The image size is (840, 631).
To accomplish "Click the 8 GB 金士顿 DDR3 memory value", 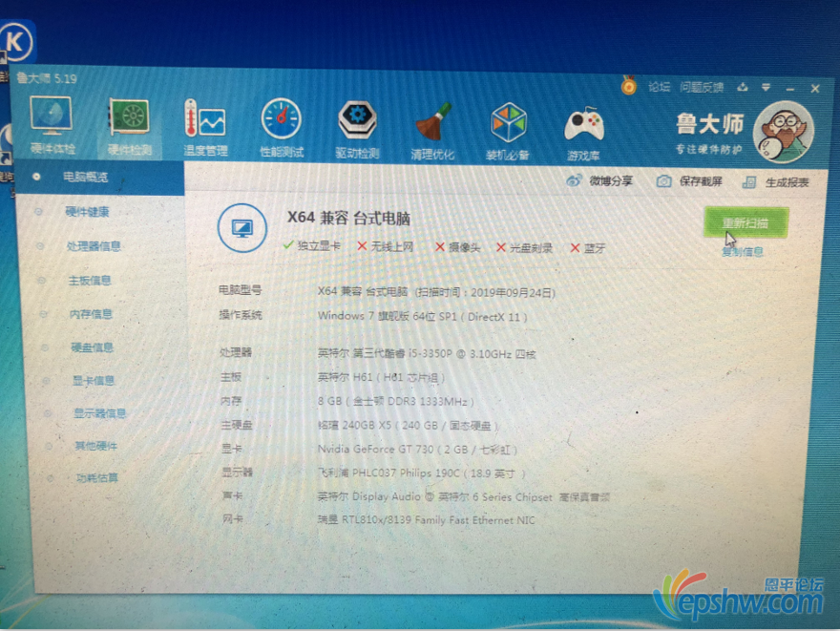I will pos(396,401).
